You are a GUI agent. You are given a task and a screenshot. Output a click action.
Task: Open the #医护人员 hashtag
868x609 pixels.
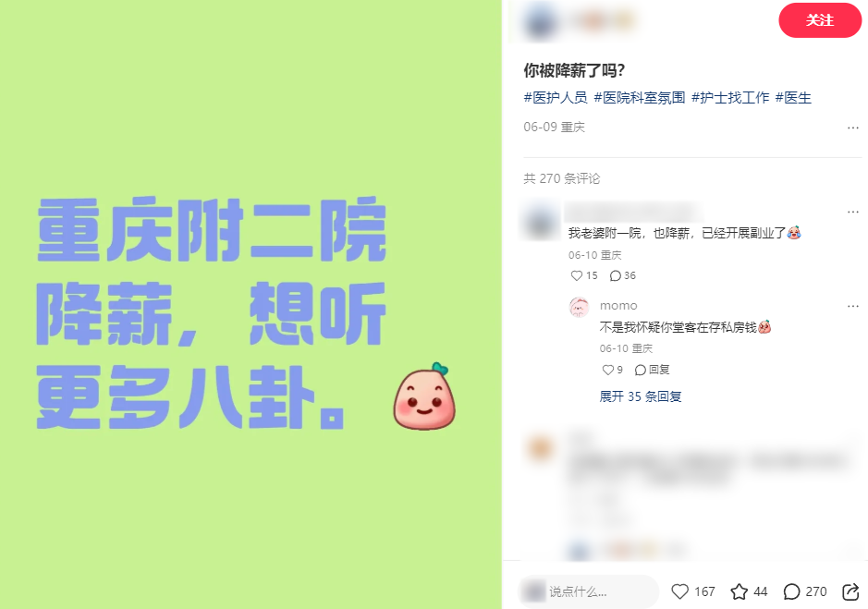pyautogui.click(x=556, y=98)
